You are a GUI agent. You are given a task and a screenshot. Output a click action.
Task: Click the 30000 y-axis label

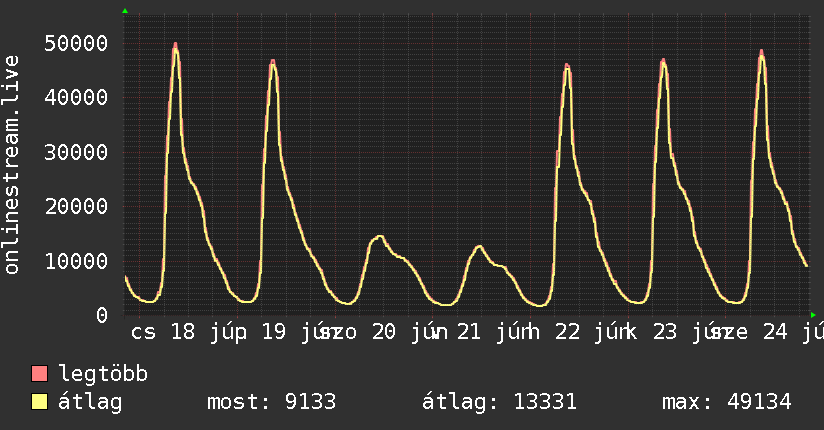click(x=76, y=152)
